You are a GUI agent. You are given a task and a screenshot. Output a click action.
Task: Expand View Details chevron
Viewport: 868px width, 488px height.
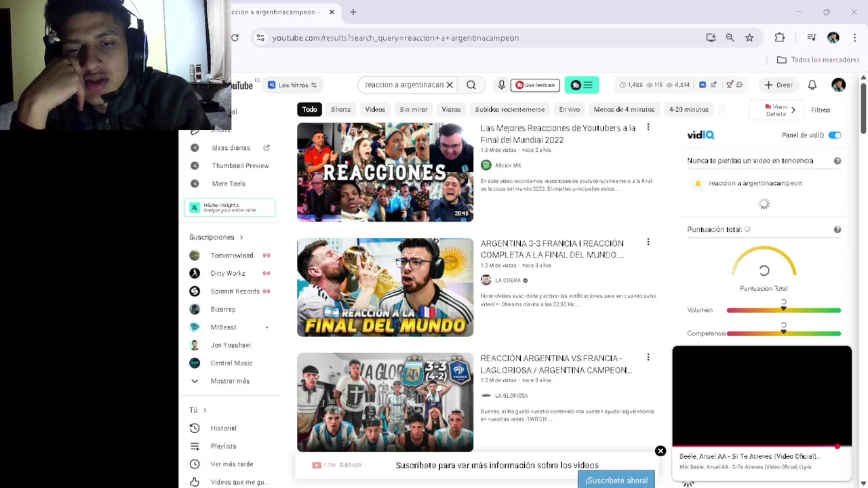[793, 110]
